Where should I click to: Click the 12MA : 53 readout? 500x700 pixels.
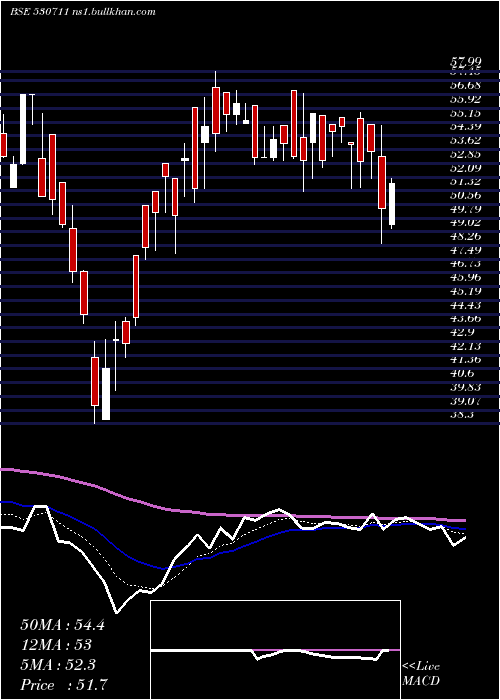click(56, 645)
